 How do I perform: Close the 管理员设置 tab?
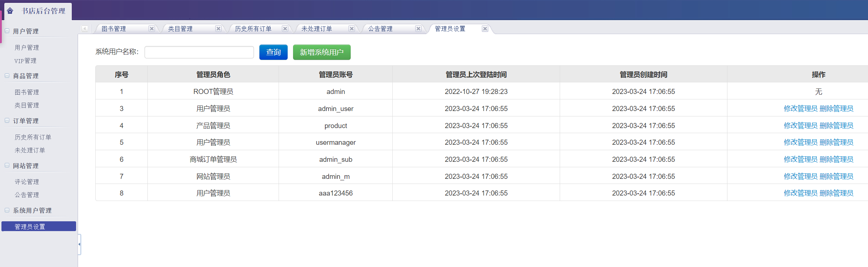485,29
